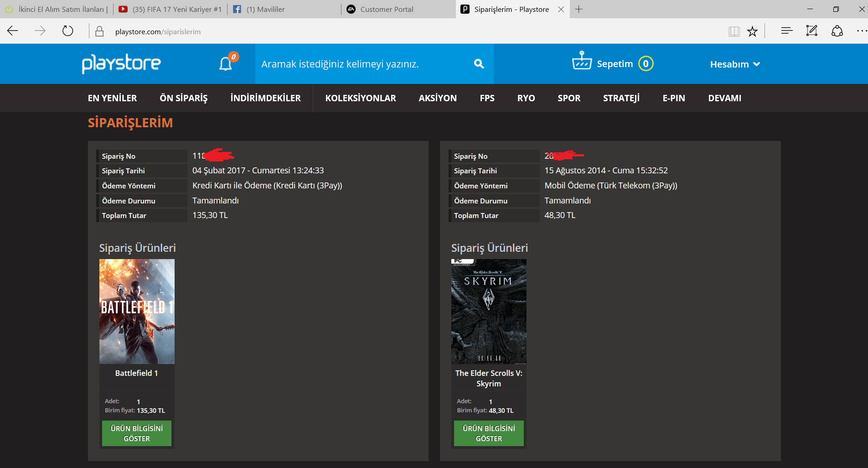Switch to the Mavililer Facebook tab
This screenshot has width=868, height=468.
[x=284, y=9]
